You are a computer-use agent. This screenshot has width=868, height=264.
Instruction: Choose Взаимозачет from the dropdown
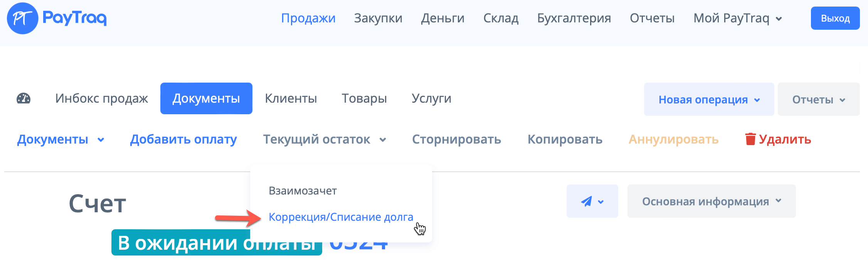pyautogui.click(x=303, y=191)
